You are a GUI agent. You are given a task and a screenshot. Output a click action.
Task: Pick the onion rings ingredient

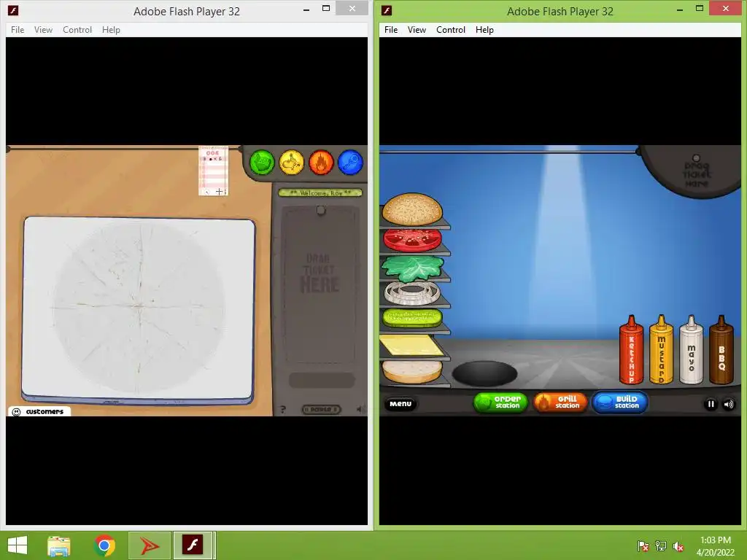[413, 293]
